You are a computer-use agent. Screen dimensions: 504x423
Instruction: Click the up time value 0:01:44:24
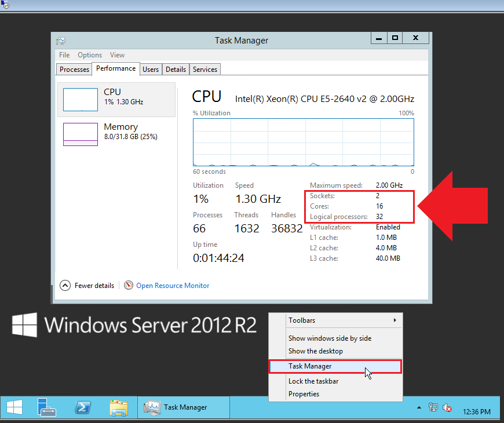[218, 258]
